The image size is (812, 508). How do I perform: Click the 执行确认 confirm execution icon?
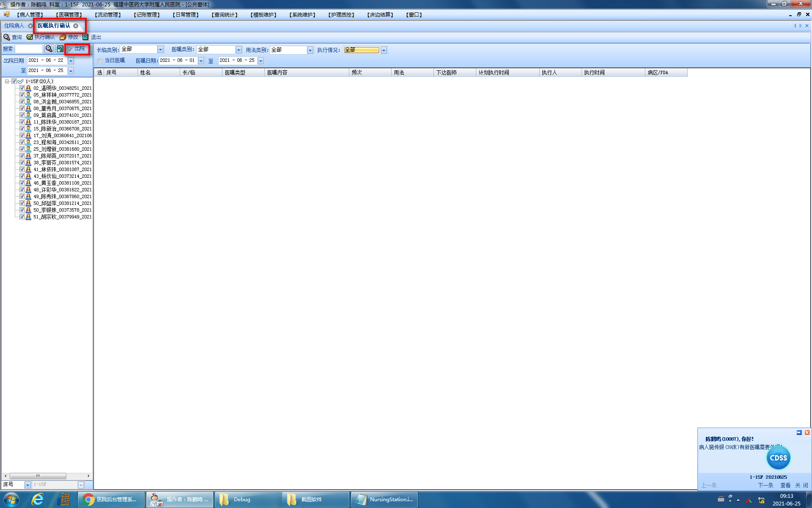(x=30, y=37)
